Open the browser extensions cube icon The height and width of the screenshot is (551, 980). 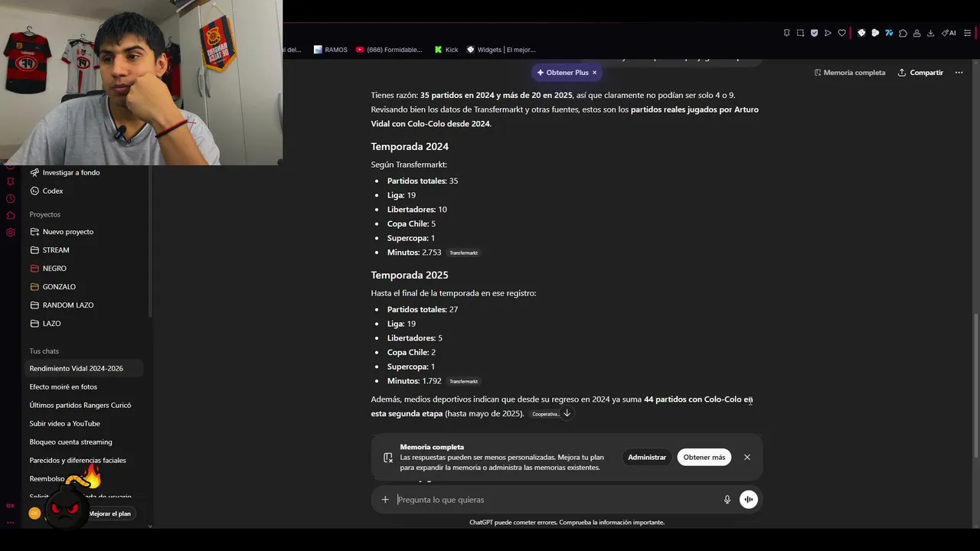[903, 33]
